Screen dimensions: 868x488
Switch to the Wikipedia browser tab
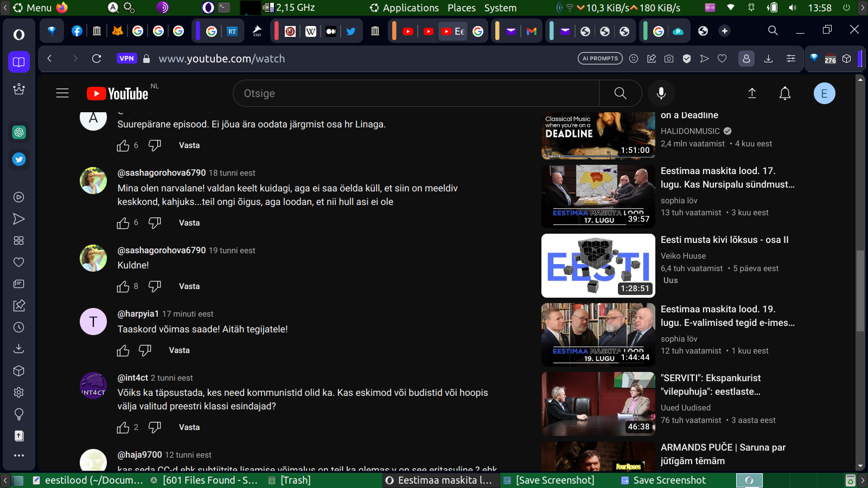(x=311, y=31)
